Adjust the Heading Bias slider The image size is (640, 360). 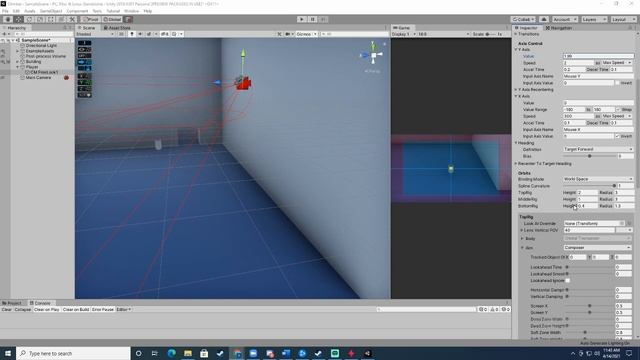(x=589, y=156)
